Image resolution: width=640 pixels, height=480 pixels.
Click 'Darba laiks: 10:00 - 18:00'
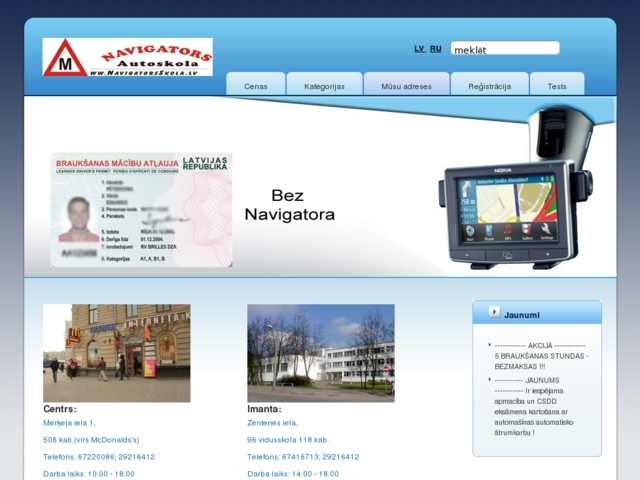89,474
